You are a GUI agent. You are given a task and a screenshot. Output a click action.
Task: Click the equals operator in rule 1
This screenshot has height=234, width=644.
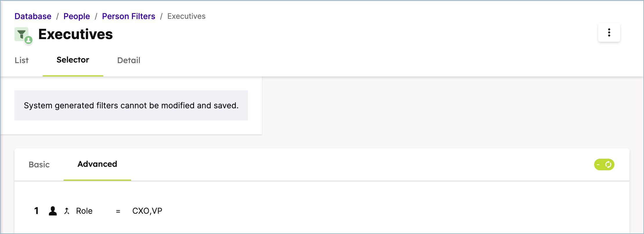pyautogui.click(x=118, y=211)
